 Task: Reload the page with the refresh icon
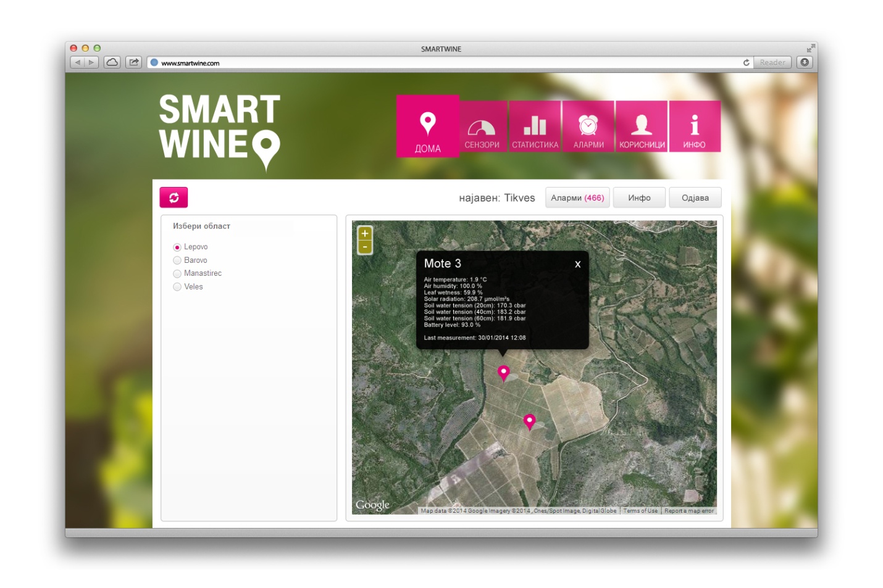747,62
